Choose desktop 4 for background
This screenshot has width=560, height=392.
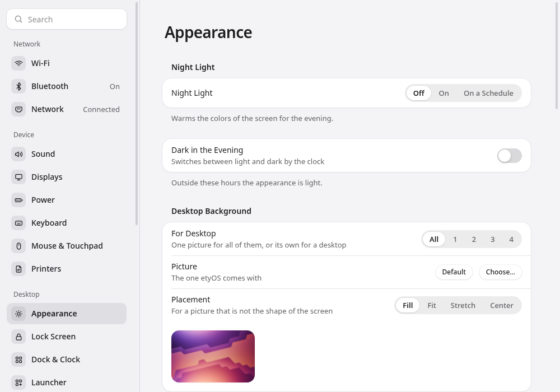[x=511, y=239]
